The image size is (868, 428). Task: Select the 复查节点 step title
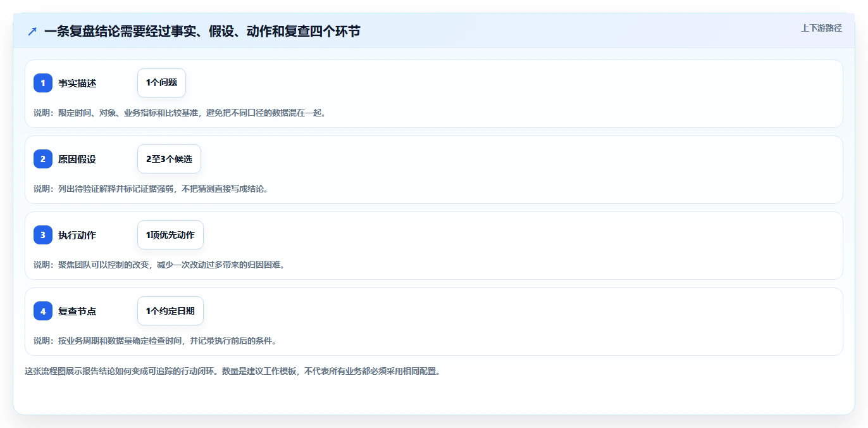click(x=77, y=311)
